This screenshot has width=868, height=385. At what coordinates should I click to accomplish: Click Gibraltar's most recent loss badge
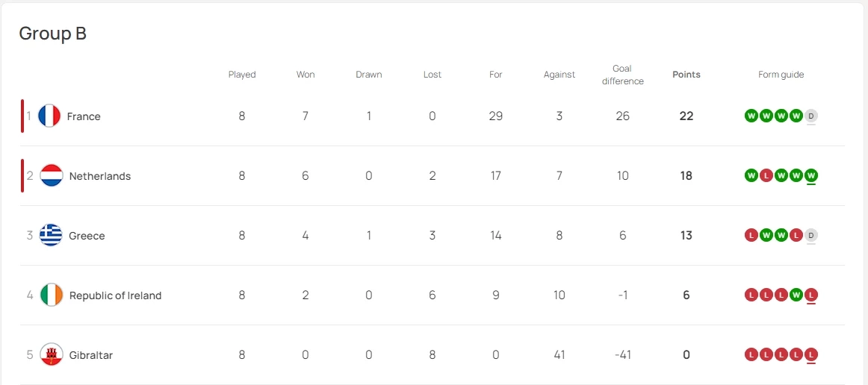point(811,354)
